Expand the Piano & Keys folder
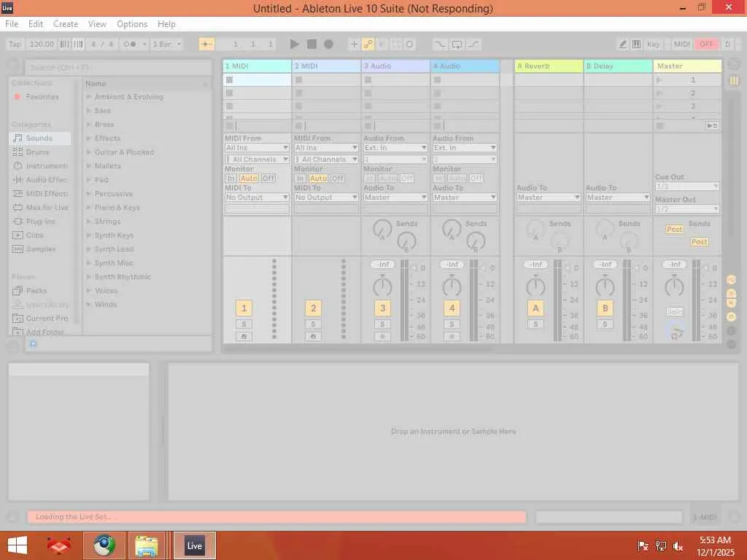Image resolution: width=747 pixels, height=560 pixels. point(88,207)
